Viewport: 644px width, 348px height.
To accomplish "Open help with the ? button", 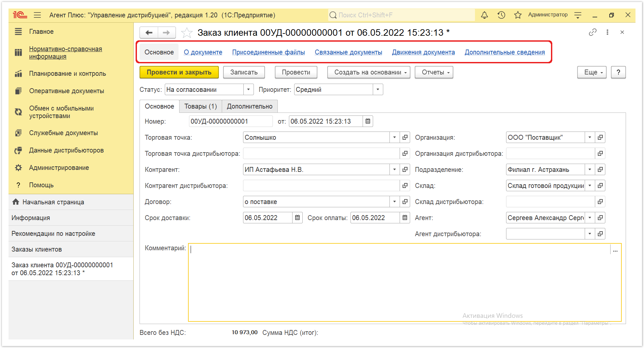I will [x=618, y=72].
